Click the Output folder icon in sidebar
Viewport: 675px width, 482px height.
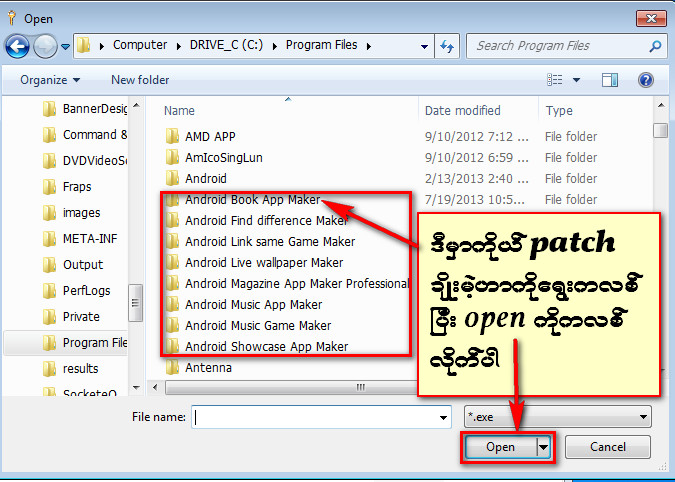pos(49,265)
